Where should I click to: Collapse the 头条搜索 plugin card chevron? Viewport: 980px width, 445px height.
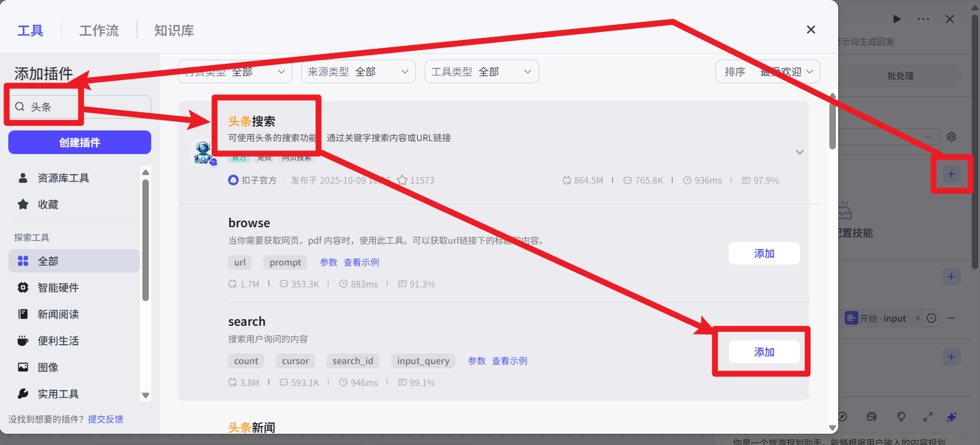tap(800, 152)
